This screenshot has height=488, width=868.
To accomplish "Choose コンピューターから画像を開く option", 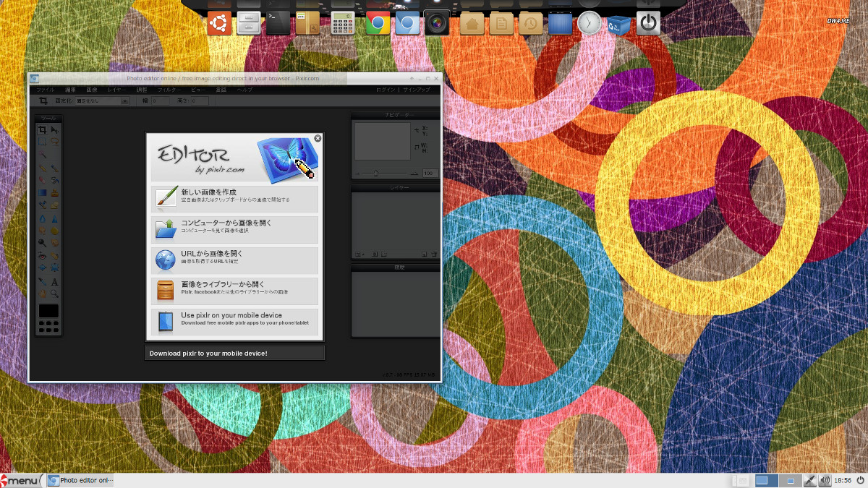I will coord(235,229).
